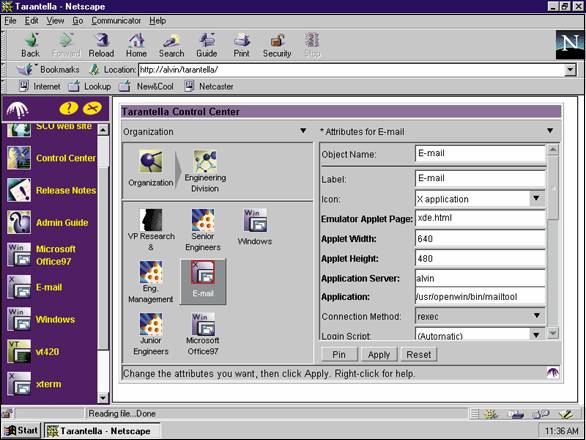Launch xterm from the sidebar
Screen dimensions: 586x440
(x=34, y=384)
